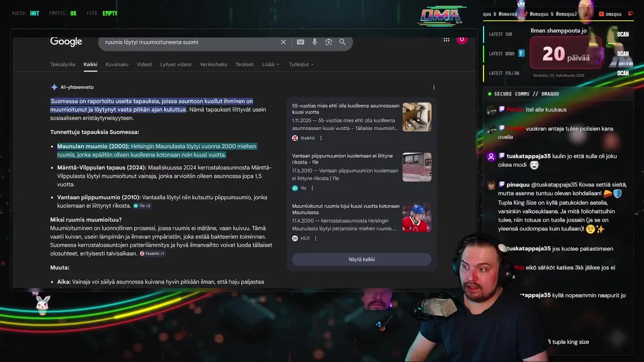Open the Työkalut dropdown
644x362 pixels.
coord(301,64)
